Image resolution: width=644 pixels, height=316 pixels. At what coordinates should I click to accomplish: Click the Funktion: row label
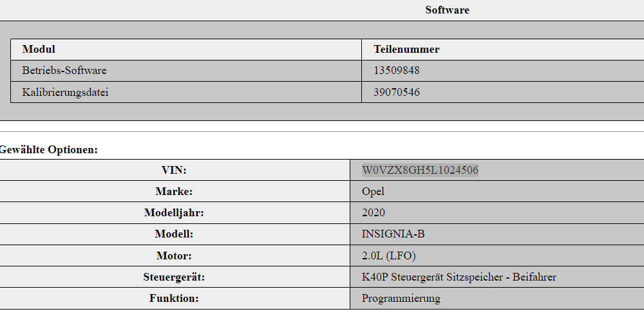[174, 298]
